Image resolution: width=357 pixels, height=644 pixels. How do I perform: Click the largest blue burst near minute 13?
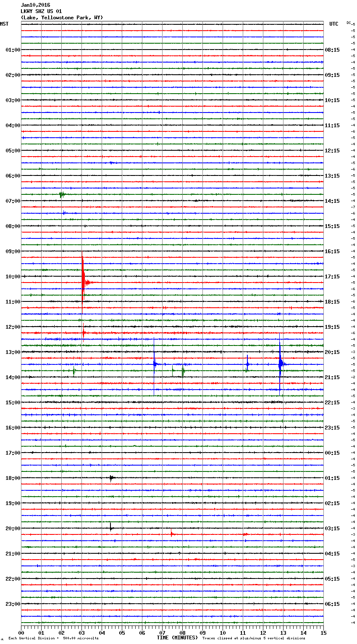point(280,364)
